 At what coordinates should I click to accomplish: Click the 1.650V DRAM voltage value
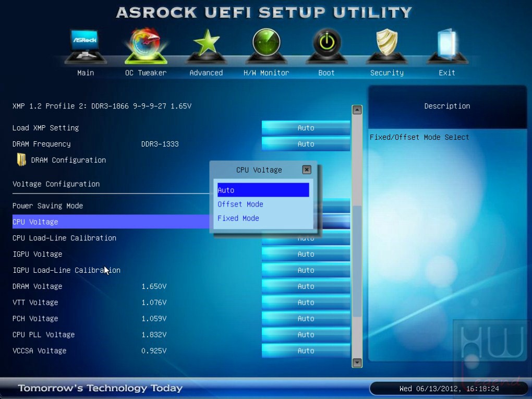pos(154,286)
